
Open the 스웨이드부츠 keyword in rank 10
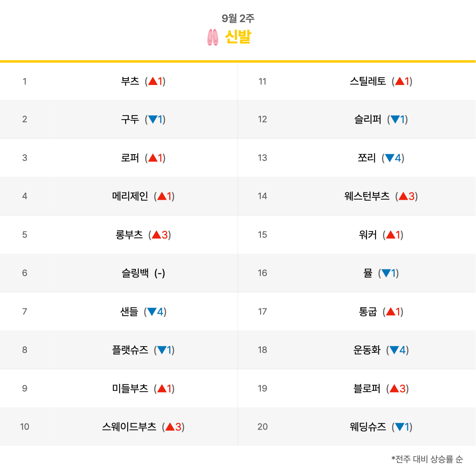[x=129, y=426]
